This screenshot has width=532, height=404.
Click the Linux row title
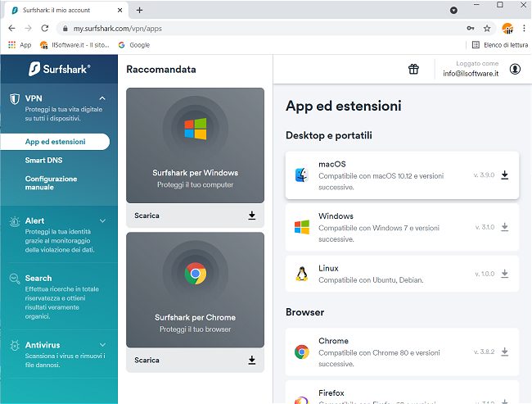(328, 269)
